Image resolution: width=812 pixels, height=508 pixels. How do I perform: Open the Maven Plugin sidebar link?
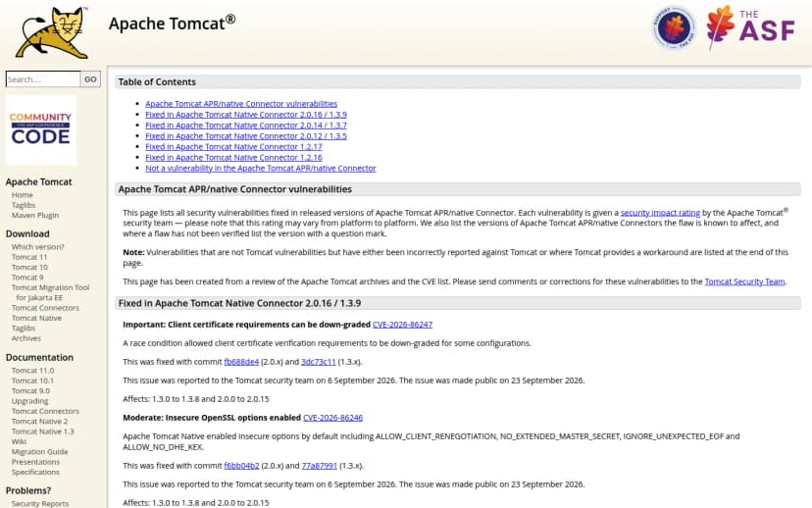point(35,215)
